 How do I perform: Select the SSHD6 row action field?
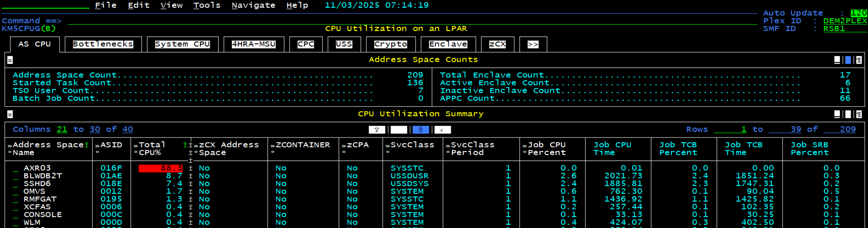(15, 184)
